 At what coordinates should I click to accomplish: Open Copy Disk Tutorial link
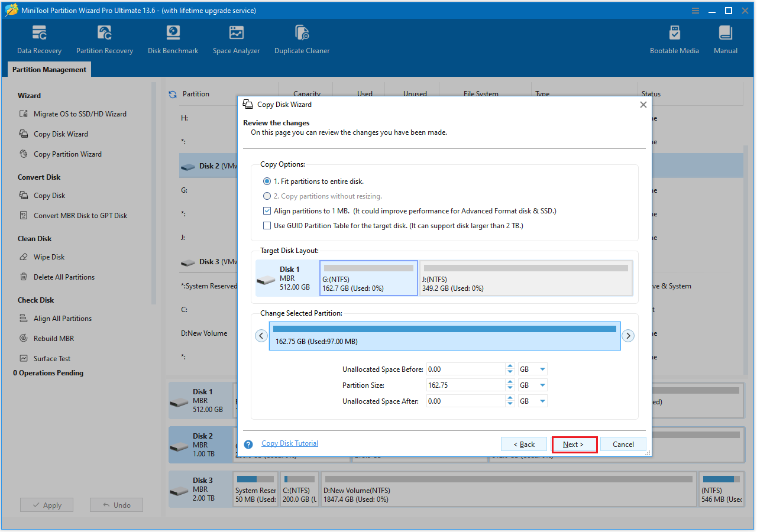(x=290, y=443)
